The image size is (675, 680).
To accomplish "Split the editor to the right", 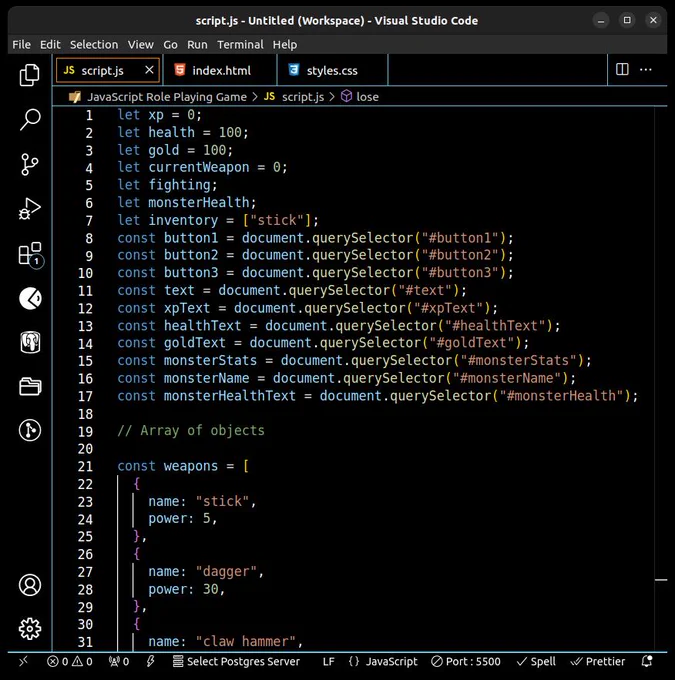I will pos(622,69).
